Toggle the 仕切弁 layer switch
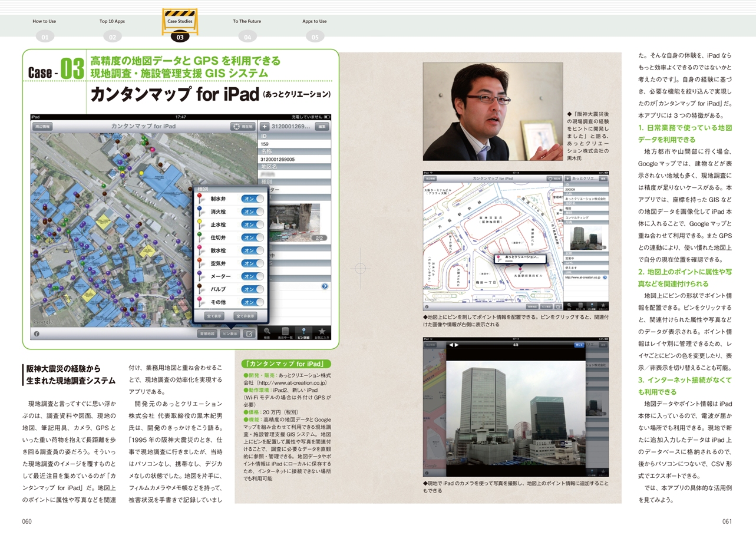Screen dimensions: 756x535 252,237
